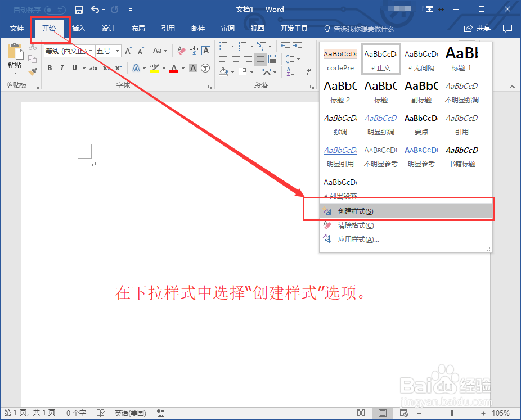Choose Clear Formatting menu entry
521x420 pixels.
tap(406, 225)
